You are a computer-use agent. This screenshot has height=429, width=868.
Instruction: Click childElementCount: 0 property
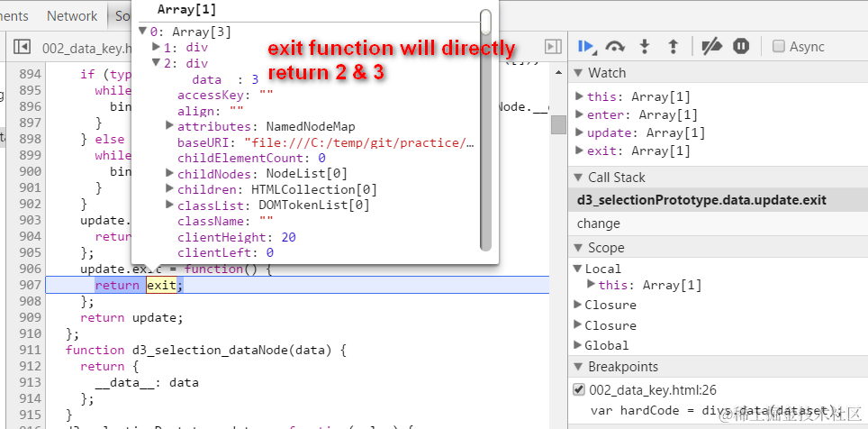point(251,158)
